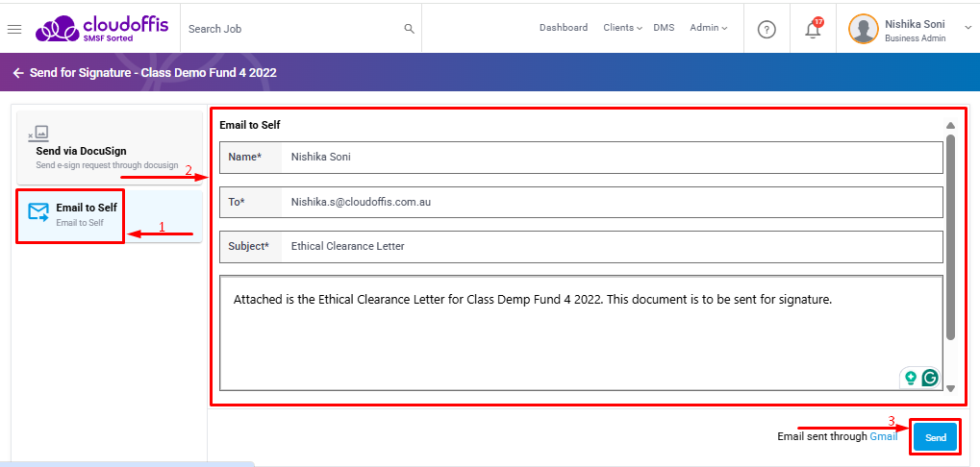Click the green Grammarly icon
The image size is (980, 467).
pos(930,378)
